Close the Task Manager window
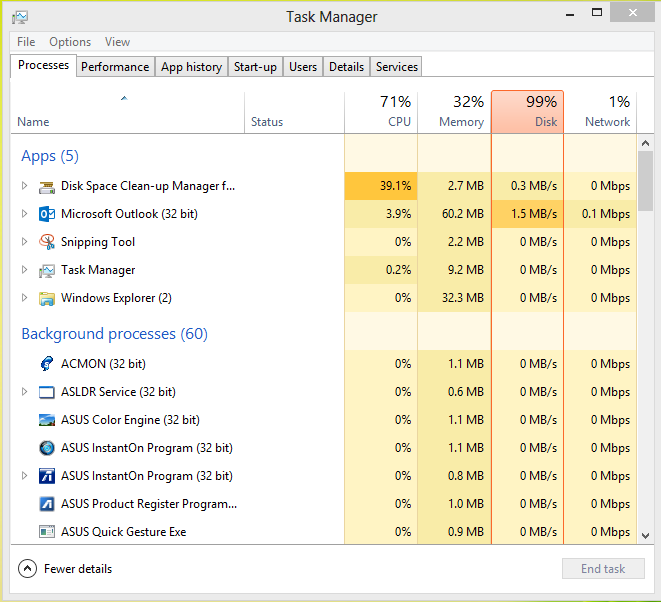661x602 pixels. pyautogui.click(x=632, y=13)
